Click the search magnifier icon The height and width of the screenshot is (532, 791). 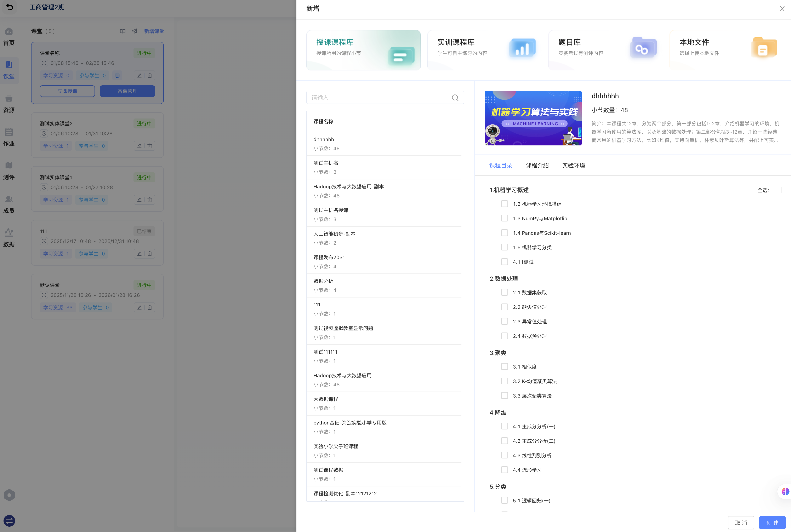click(455, 98)
